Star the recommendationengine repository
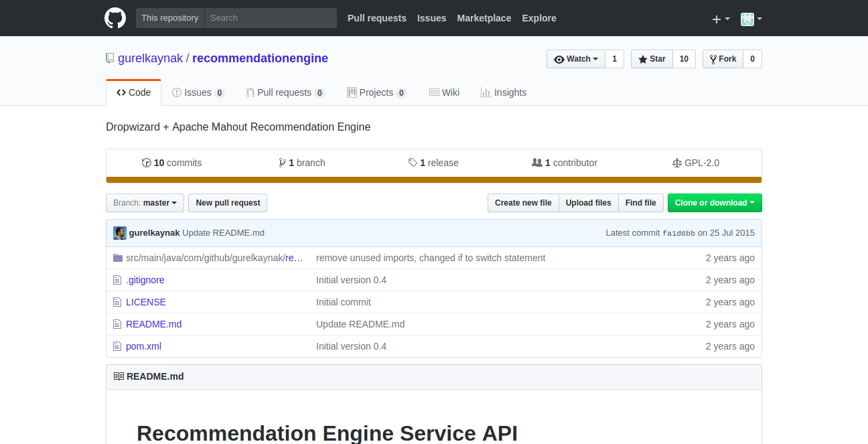This screenshot has height=444, width=868. pos(652,59)
